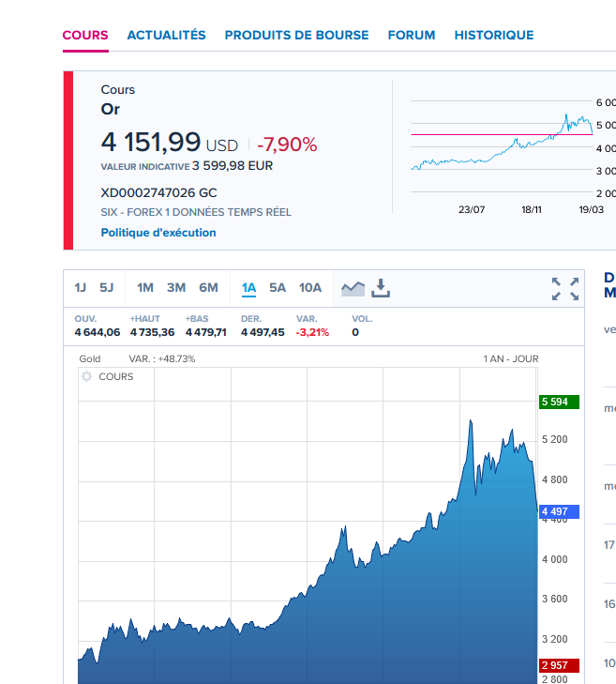
Task: Display the 10A chart history
Action: 310,288
